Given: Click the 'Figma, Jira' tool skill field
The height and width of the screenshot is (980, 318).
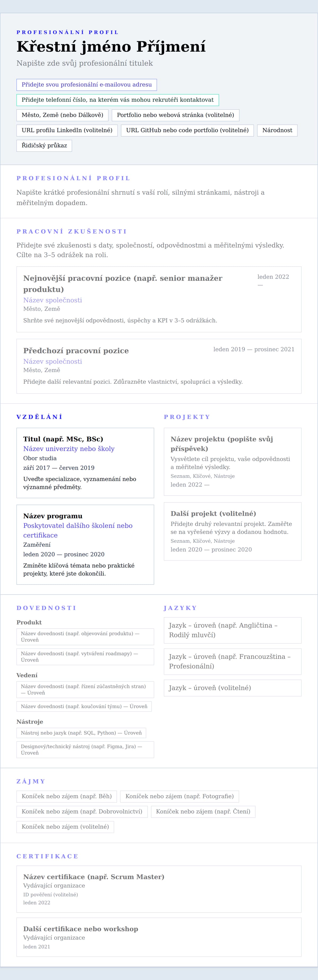Looking at the screenshot, I should click(85, 749).
